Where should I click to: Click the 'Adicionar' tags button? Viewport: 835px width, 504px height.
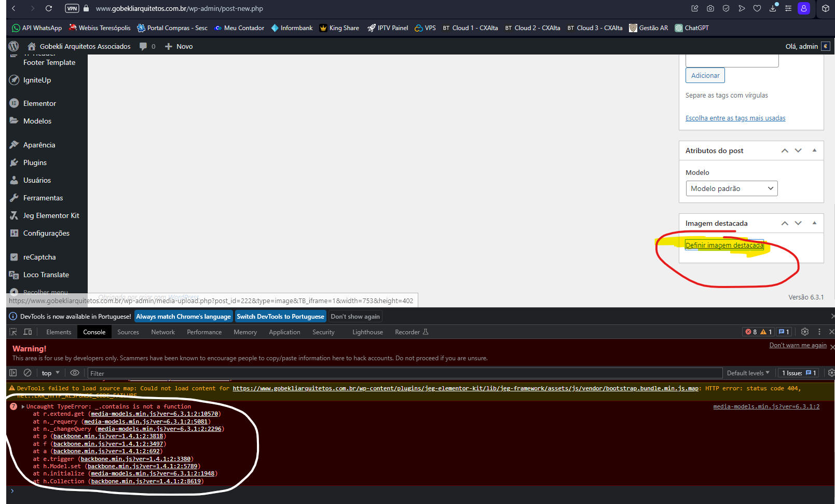pos(704,75)
